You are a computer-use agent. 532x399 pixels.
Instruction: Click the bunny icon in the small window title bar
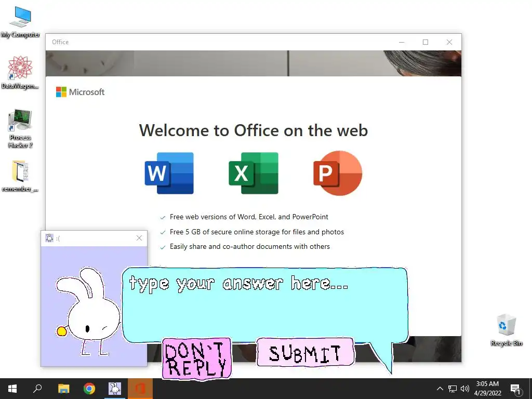tap(49, 238)
